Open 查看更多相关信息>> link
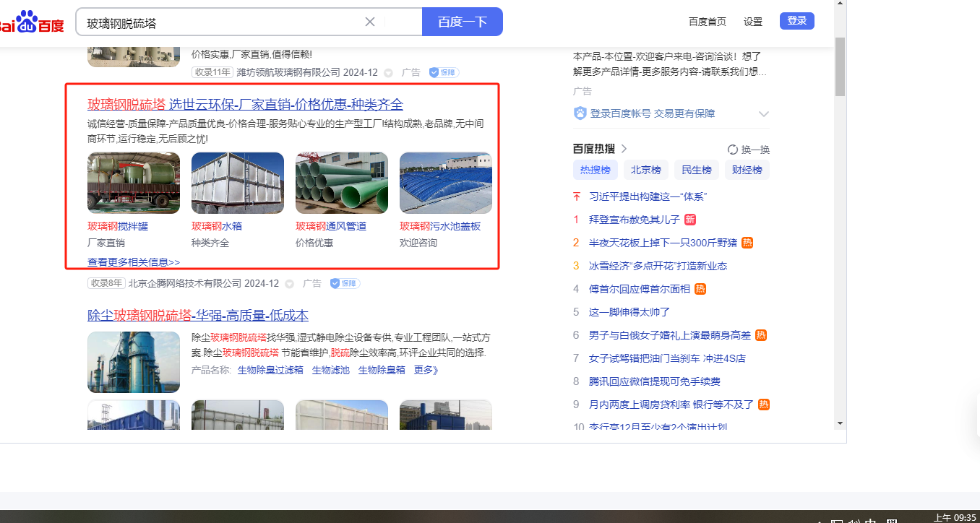980x523 pixels. pos(134,262)
